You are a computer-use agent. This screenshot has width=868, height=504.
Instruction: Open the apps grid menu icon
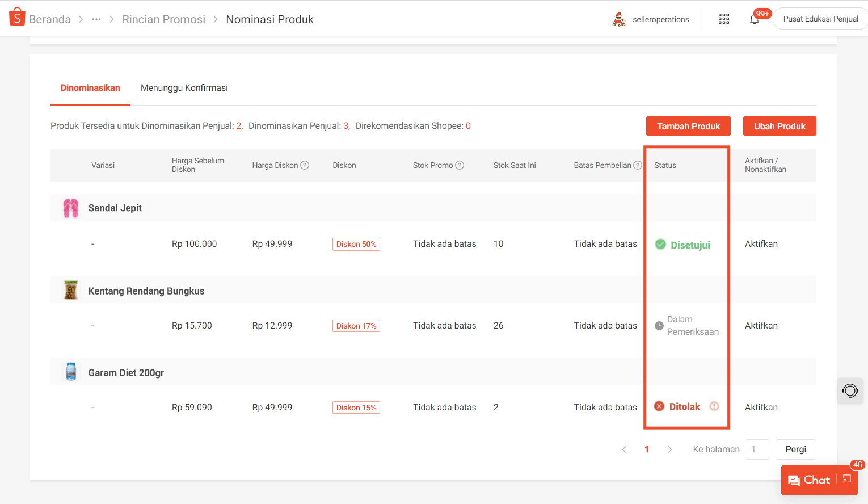(724, 19)
